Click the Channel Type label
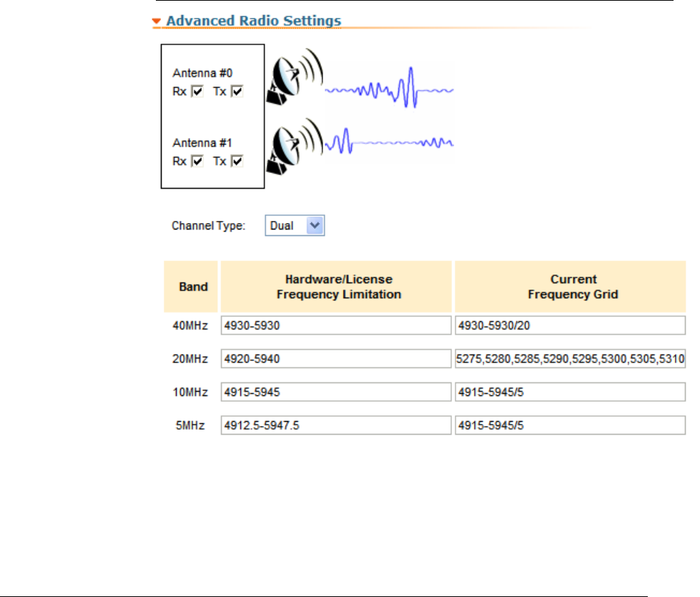The height and width of the screenshot is (597, 700). tap(209, 225)
